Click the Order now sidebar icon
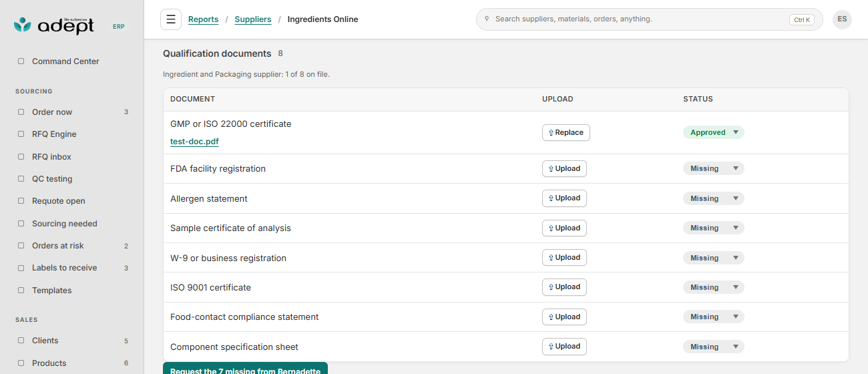The image size is (868, 374). tap(21, 112)
